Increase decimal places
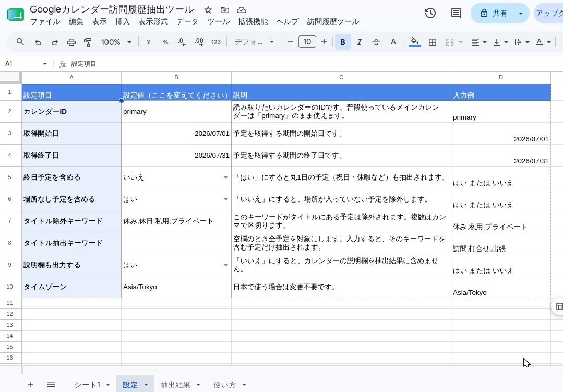The image size is (563, 392). click(199, 42)
